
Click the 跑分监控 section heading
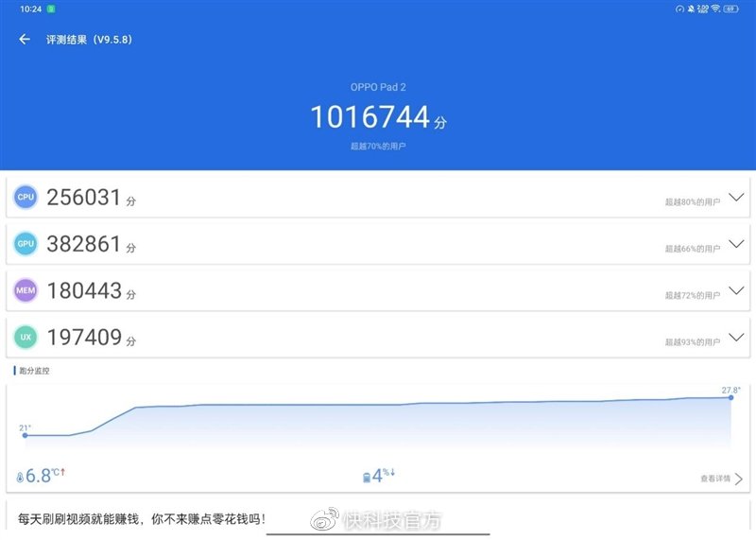coord(32,371)
